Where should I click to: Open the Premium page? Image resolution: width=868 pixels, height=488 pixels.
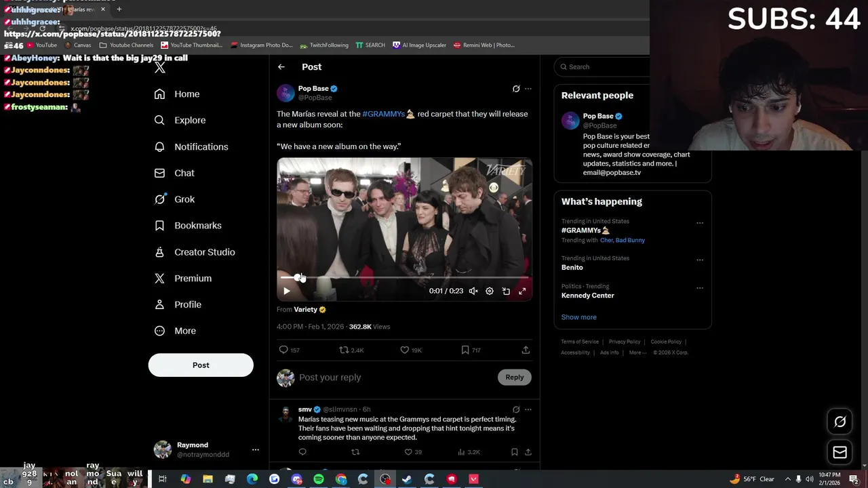pos(183,279)
